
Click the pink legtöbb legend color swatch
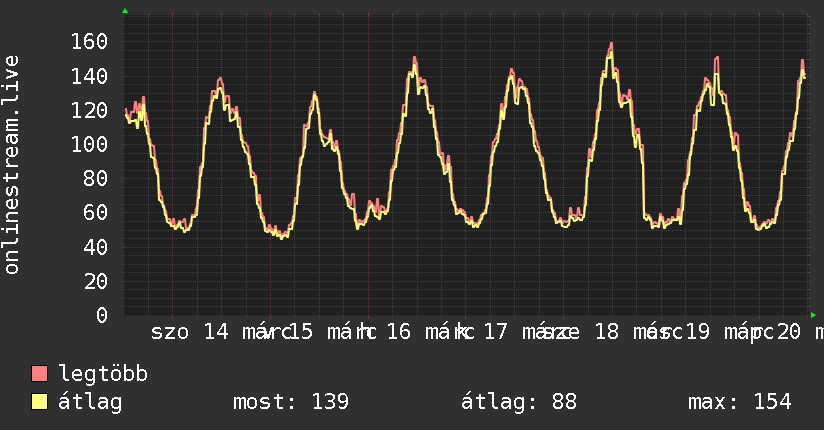click(x=39, y=374)
